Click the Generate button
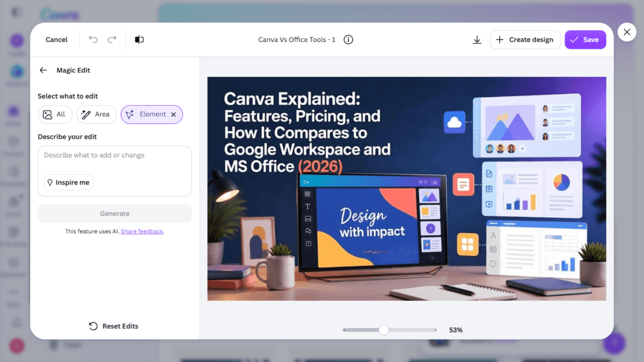This screenshot has width=644, height=362. click(115, 213)
